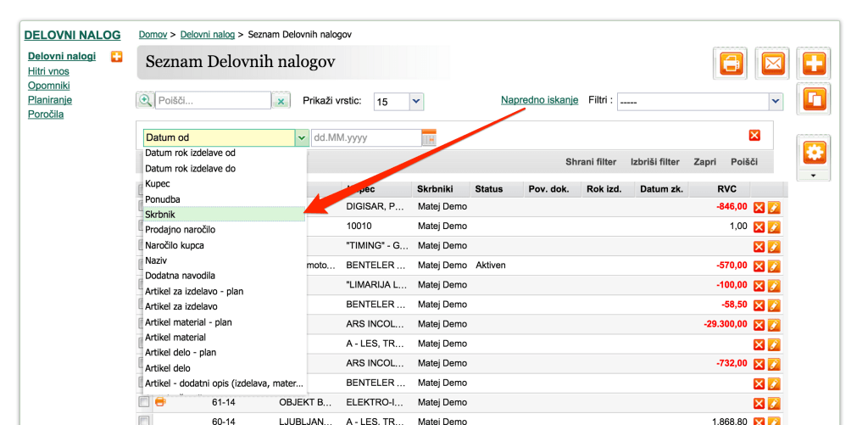Viewport: 868px width, 425px height.
Task: Open the settings gear button
Action: [814, 152]
